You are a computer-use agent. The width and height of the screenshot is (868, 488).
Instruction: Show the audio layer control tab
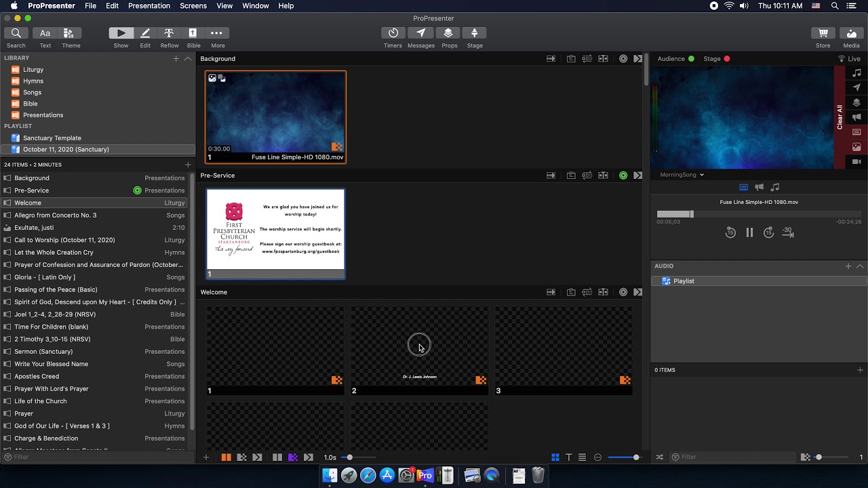point(775,187)
